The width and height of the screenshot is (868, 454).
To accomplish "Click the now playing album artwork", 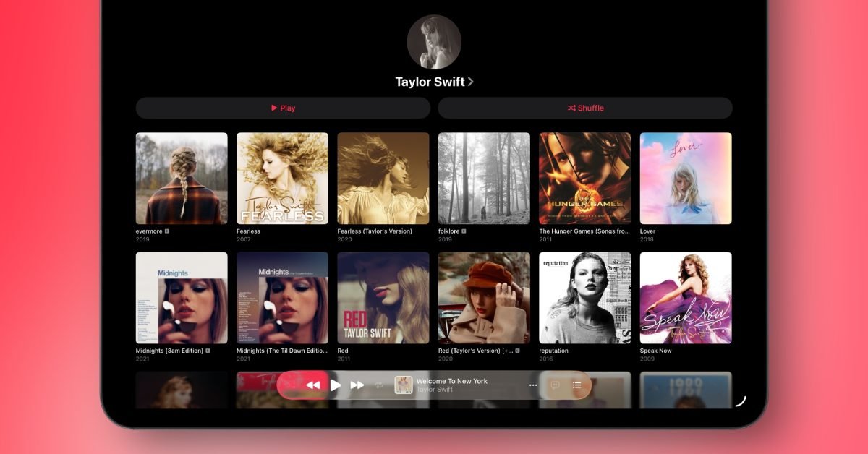I will tap(403, 385).
